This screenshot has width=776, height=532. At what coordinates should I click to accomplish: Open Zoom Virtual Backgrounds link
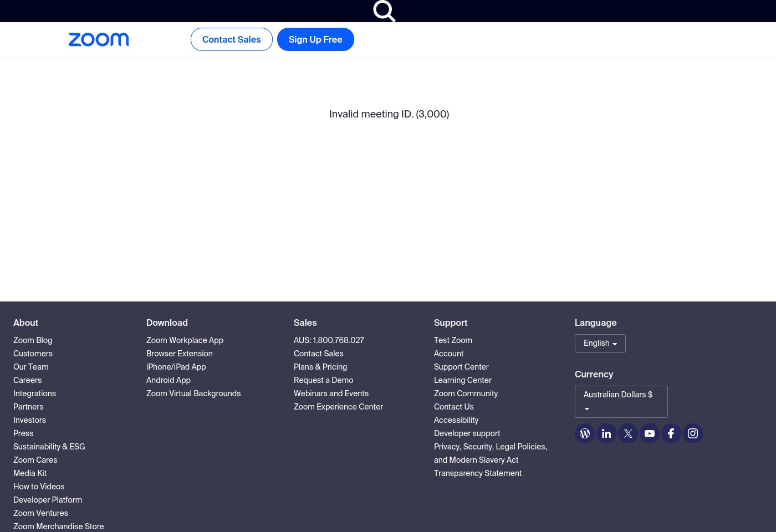coord(193,393)
